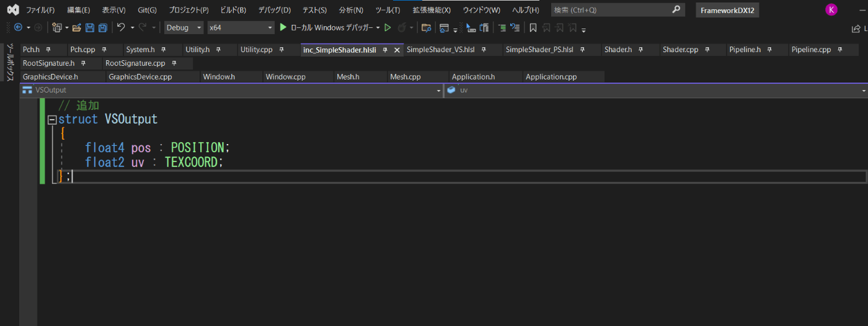Save the current file with the single-disk icon
The image size is (868, 326).
[90, 27]
